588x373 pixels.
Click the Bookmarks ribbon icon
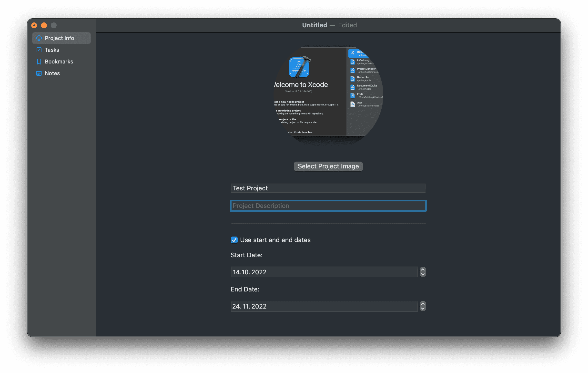coord(39,62)
